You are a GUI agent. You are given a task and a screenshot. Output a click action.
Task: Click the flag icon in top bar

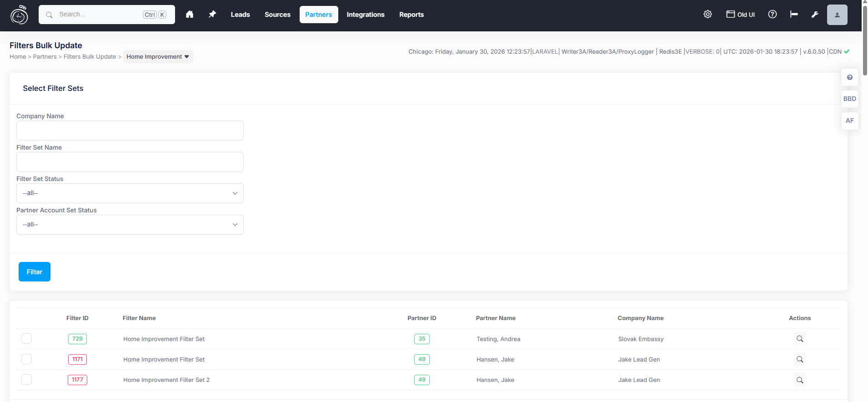point(794,15)
